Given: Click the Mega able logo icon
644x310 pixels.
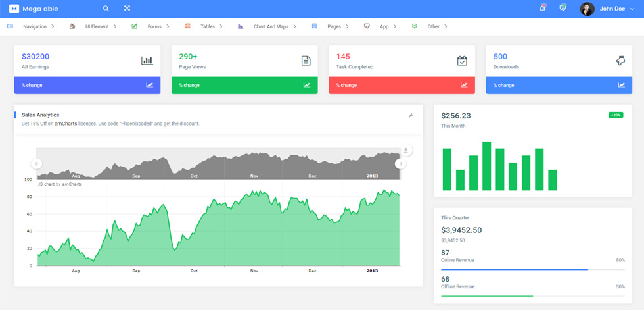Looking at the screenshot, I should (x=14, y=9).
